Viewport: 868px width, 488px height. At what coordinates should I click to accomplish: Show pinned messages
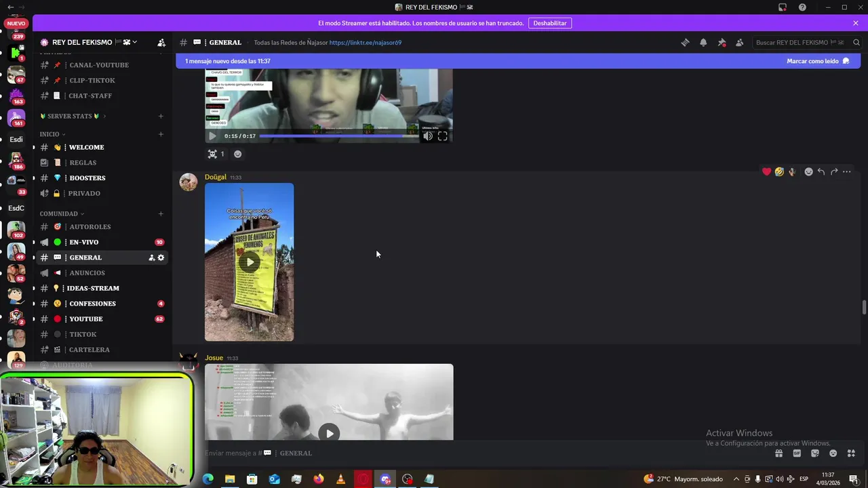722,42
